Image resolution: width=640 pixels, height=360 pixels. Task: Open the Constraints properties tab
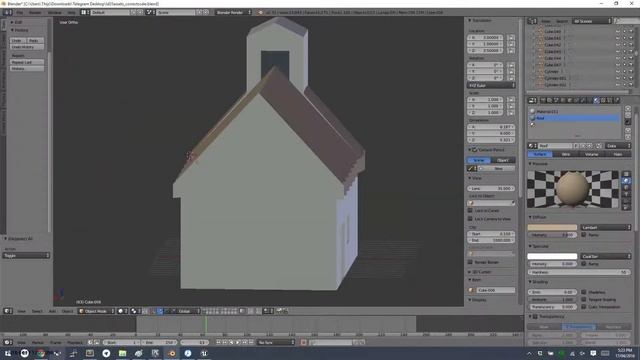click(x=576, y=100)
